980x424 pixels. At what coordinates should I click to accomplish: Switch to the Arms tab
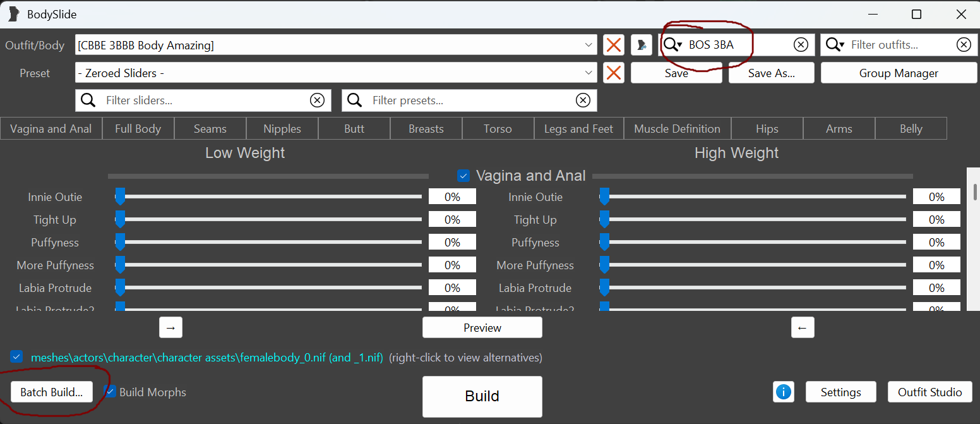[x=839, y=128]
